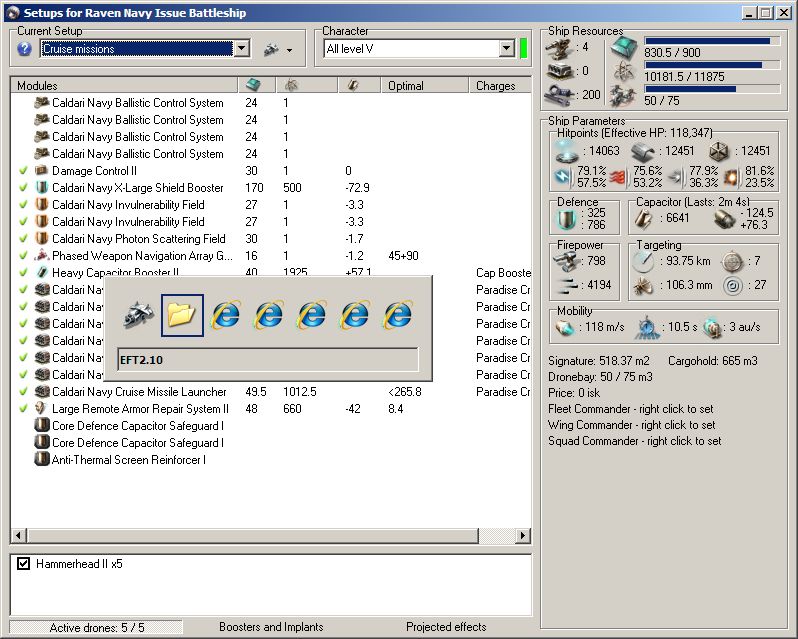Click the Active drones: 5 / 5 panel
Image resolution: width=798 pixels, height=639 pixels.
pos(96,627)
